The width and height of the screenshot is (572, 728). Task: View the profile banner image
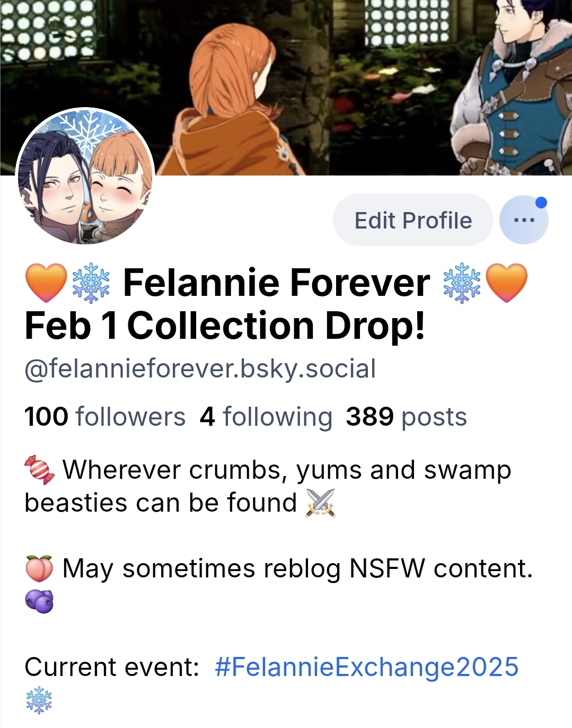tap(286, 87)
